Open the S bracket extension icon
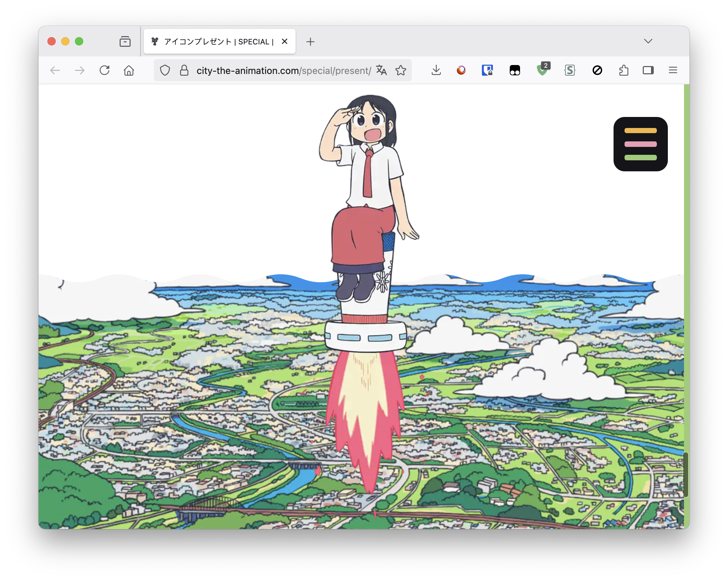The width and height of the screenshot is (728, 580). (x=570, y=71)
